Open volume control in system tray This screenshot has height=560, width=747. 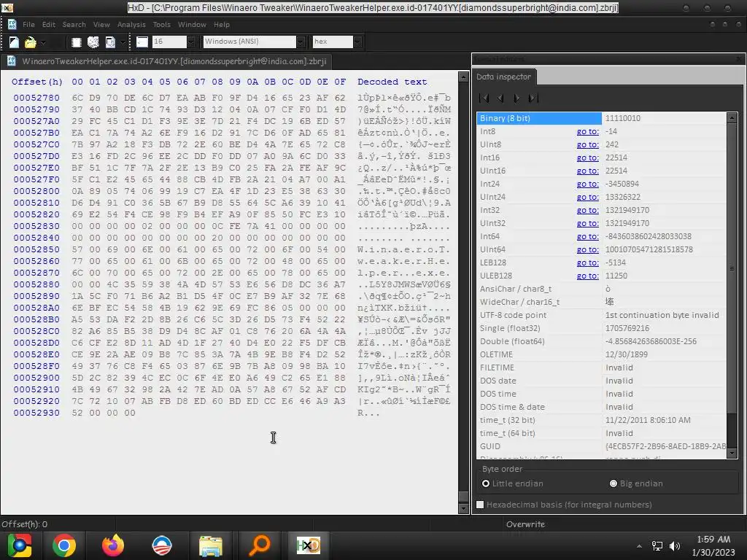(x=675, y=545)
